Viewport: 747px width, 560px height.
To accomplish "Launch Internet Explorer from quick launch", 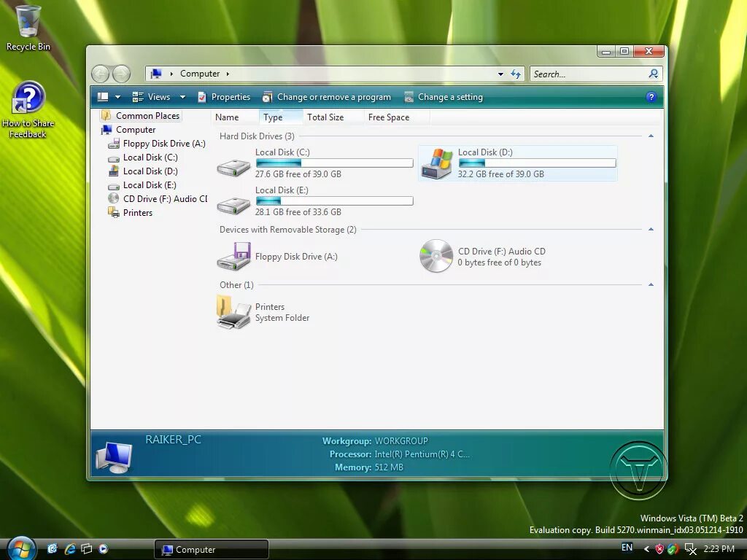I will (70, 549).
